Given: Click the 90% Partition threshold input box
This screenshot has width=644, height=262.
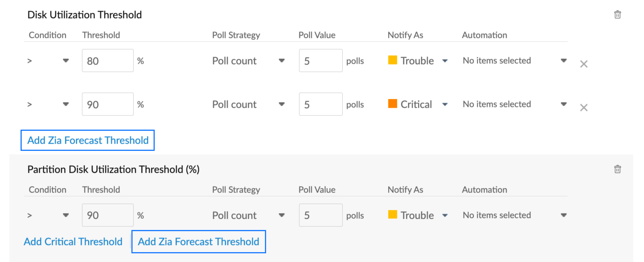Looking at the screenshot, I should coord(107,215).
